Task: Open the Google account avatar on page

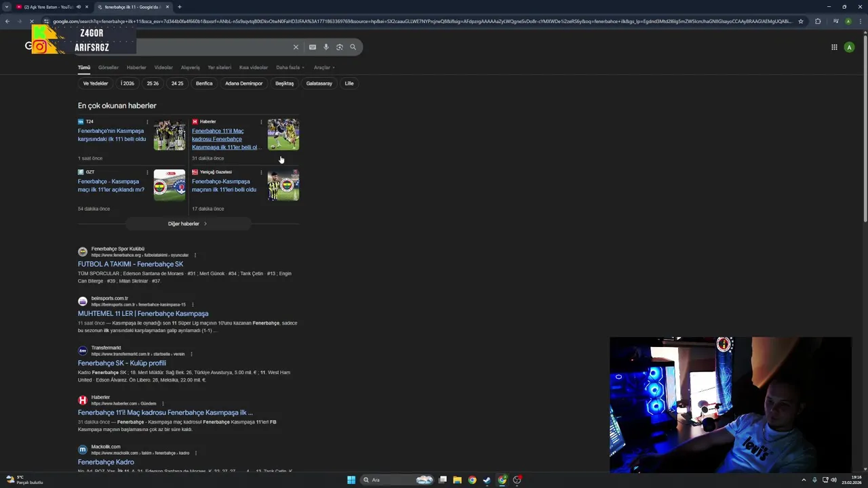Action: (849, 47)
